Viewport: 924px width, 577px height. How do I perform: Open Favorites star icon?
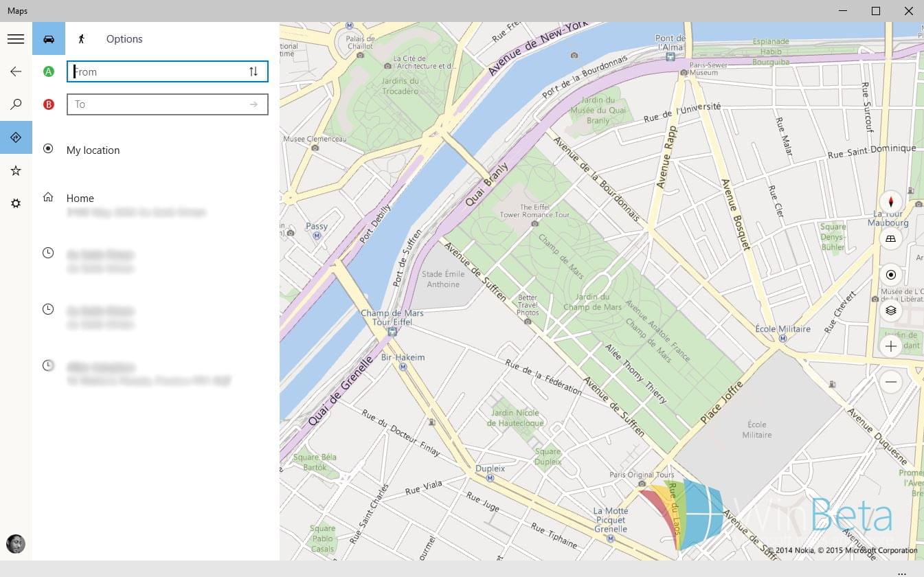pos(16,170)
